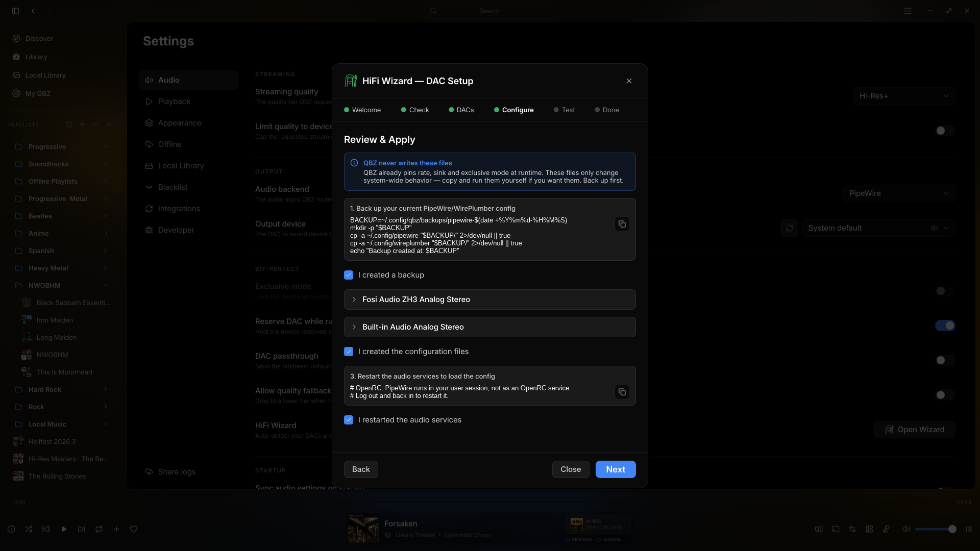Click the HiFi Wizard logo icon
The height and width of the screenshot is (551, 980).
[351, 81]
